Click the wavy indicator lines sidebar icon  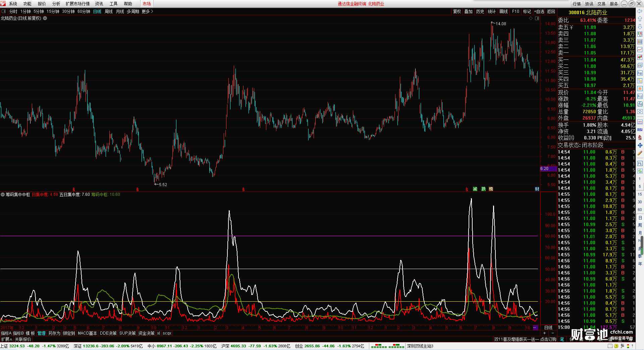[x=640, y=122]
